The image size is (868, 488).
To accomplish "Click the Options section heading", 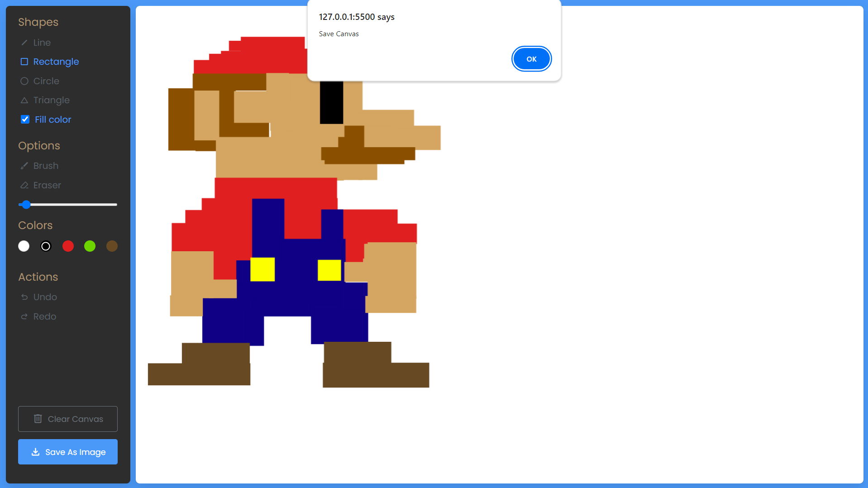I will (39, 146).
